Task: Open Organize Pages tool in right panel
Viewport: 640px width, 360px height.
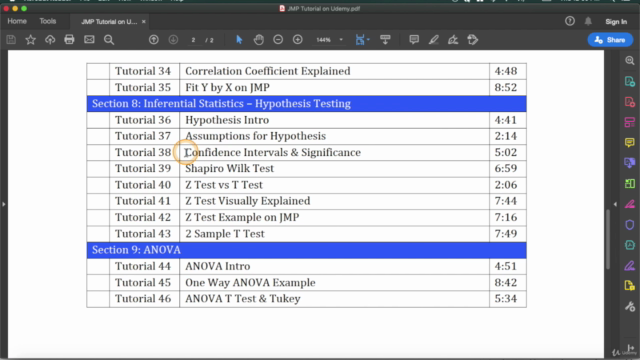Action: click(630, 122)
